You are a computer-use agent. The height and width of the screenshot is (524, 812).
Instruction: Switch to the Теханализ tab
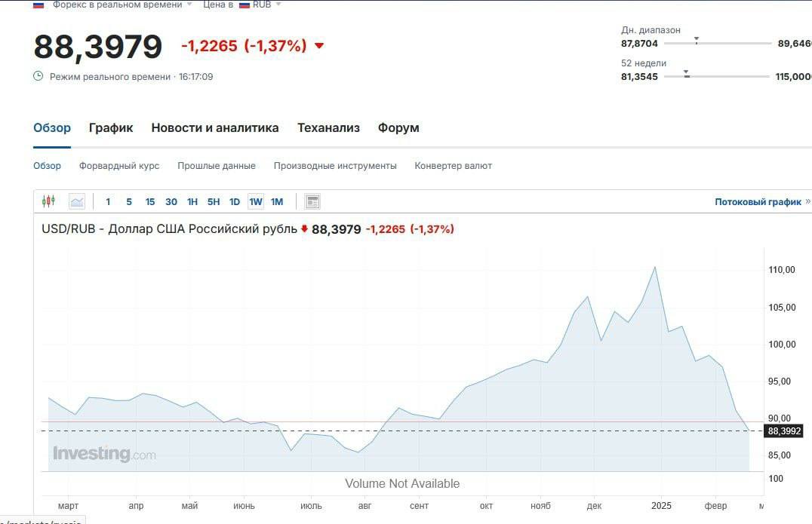(328, 127)
